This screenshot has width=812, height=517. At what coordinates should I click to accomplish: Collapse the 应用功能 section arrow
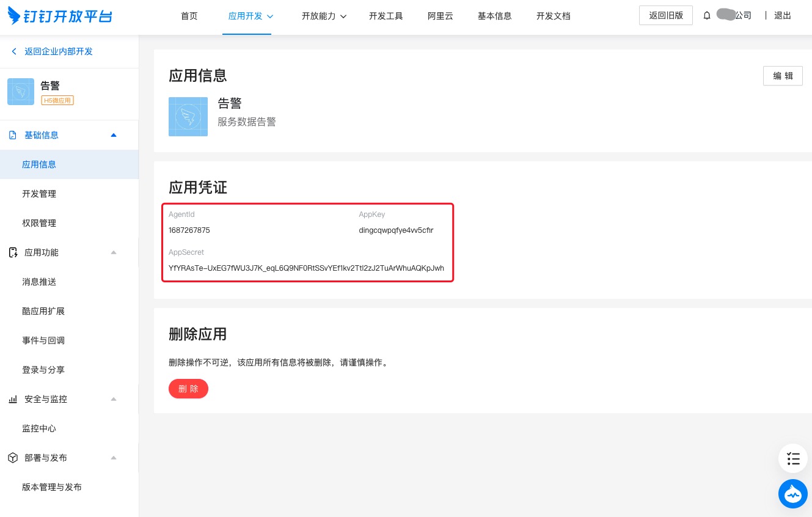coord(114,252)
